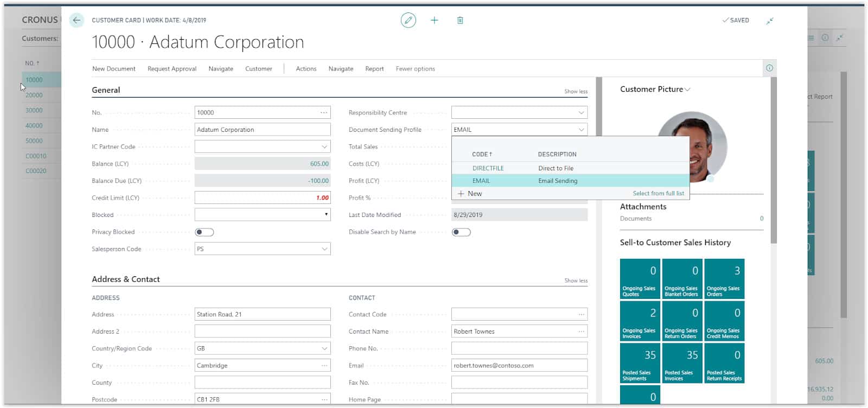Open the Ongoing Sales Blanket Orders tile
The image size is (868, 408).
[x=682, y=279]
